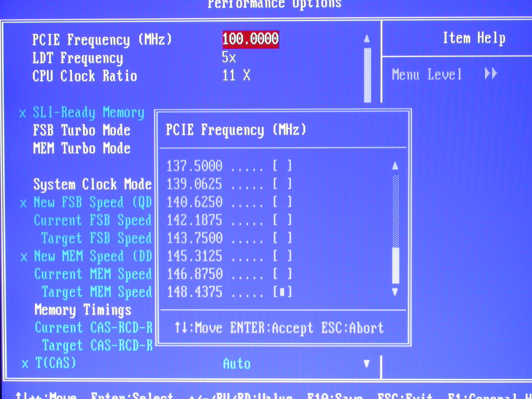Choose the 140.6250 frequency option
532x399 pixels.
coord(229,202)
